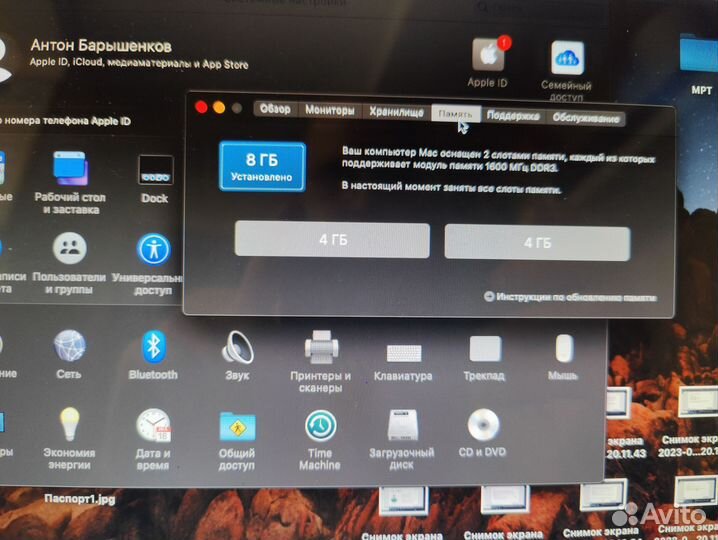Select Паспорт1.jpg file on the desktop
This screenshot has height=540, width=718.
pos(80,499)
